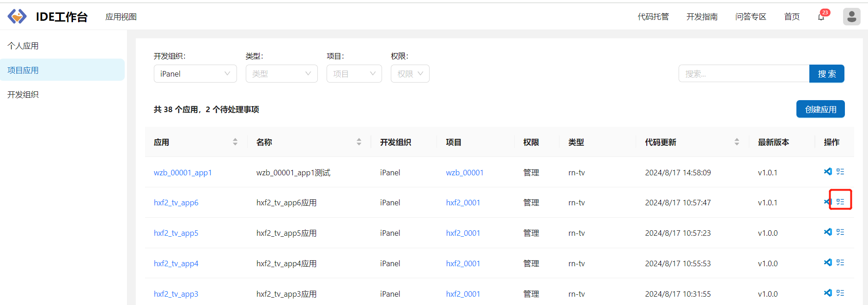Open hxf2_tv_app3 with VS Code icon
This screenshot has height=305, width=868.
coord(828,293)
